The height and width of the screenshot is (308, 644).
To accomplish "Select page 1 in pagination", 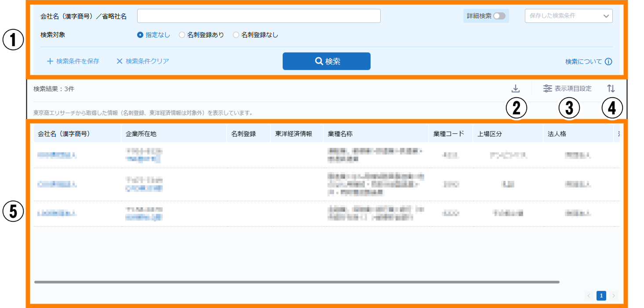I will point(601,296).
